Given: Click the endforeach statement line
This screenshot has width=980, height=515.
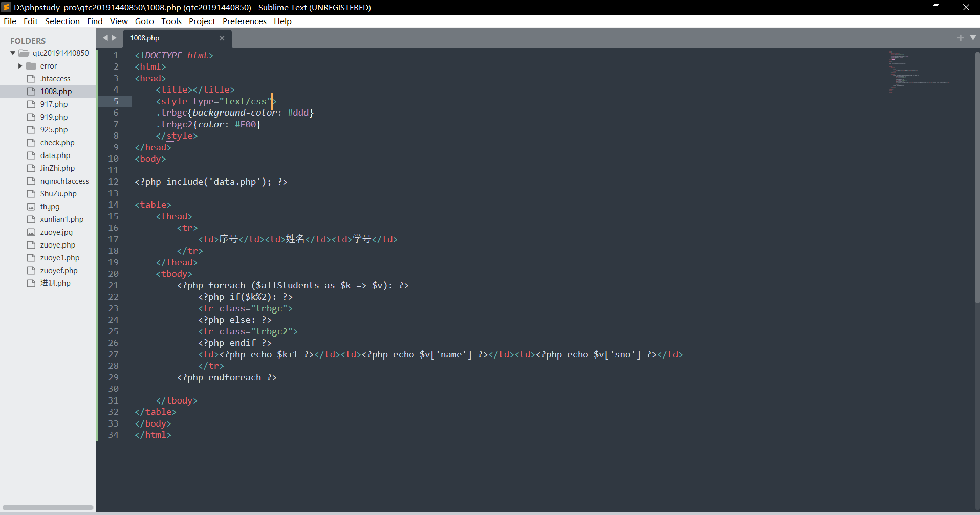Looking at the screenshot, I should [227, 377].
